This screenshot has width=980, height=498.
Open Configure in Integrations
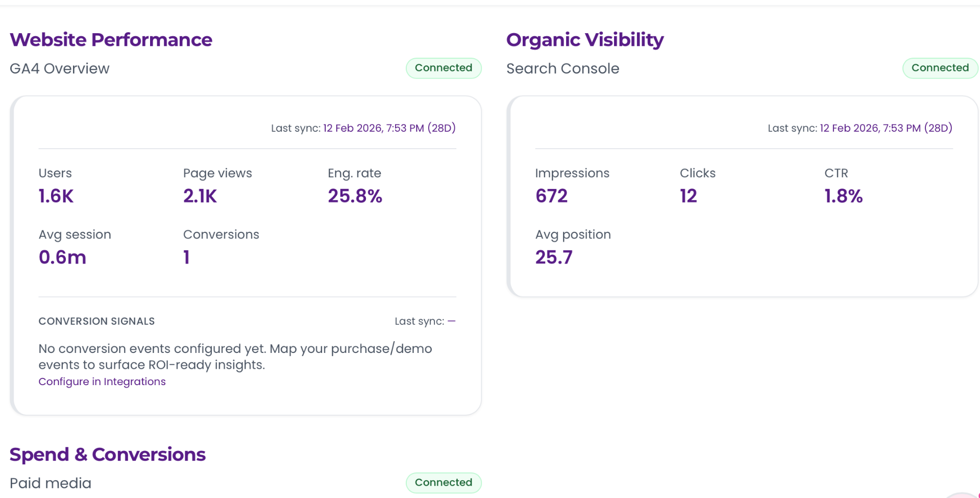click(x=102, y=382)
